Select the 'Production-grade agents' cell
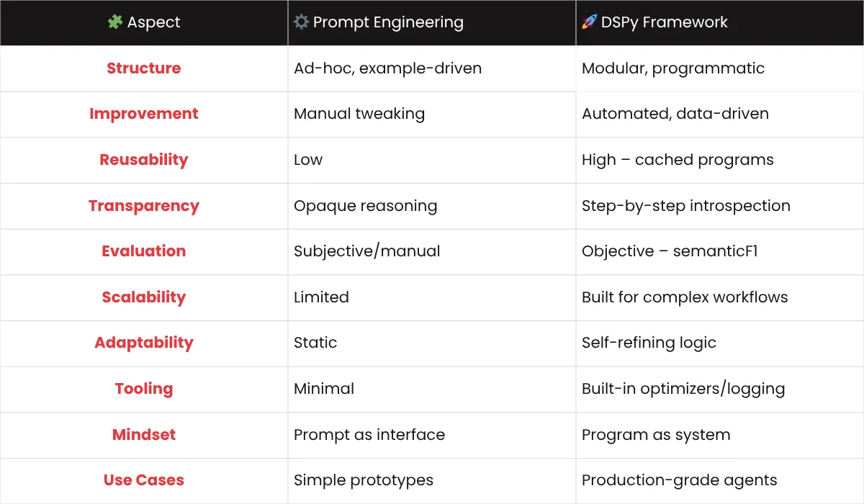Screen dimensions: 864x504 tap(679, 480)
